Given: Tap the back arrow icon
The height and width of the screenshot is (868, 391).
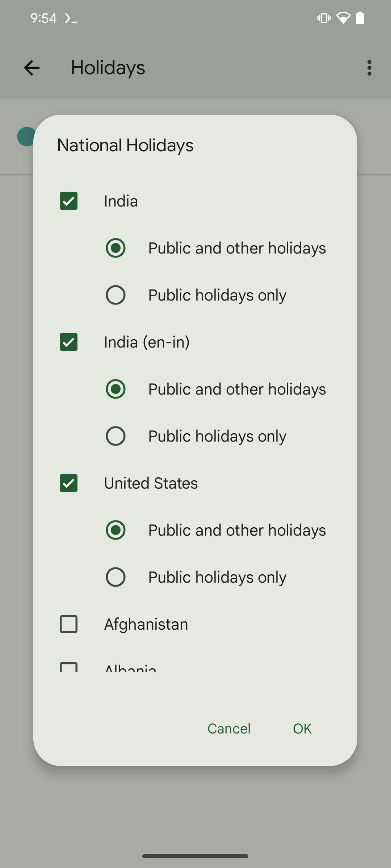Looking at the screenshot, I should (x=32, y=68).
